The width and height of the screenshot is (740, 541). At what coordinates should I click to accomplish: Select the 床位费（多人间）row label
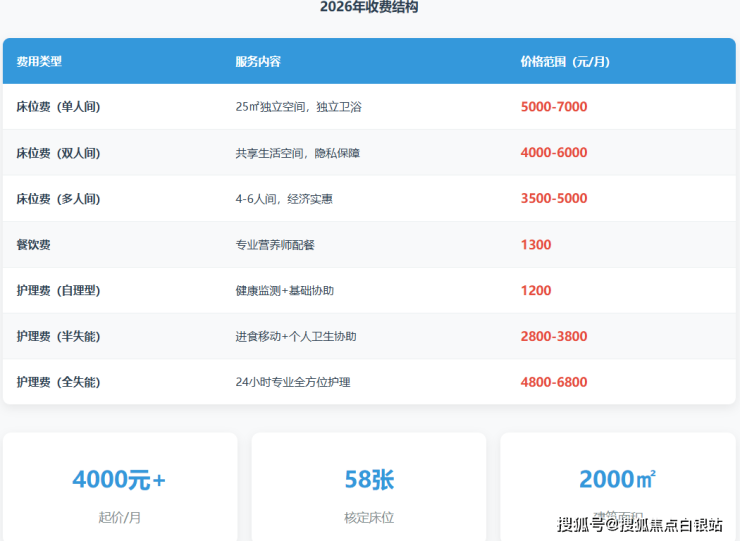pos(58,199)
